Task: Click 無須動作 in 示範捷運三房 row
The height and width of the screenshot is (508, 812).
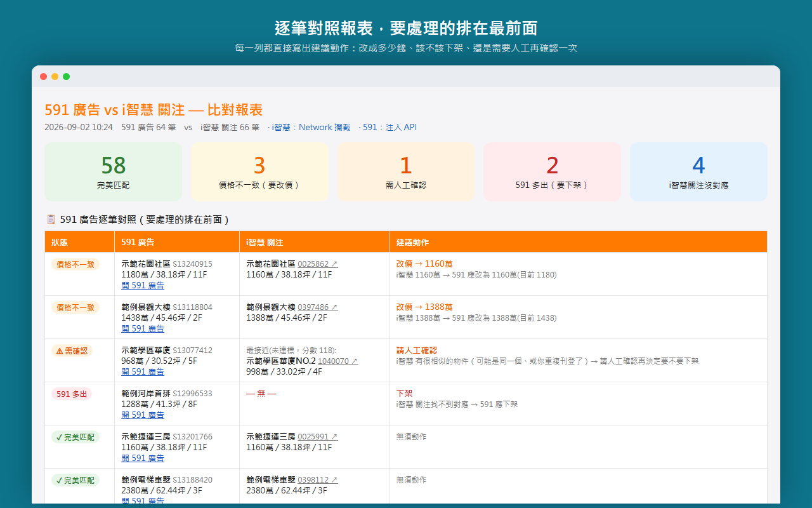Action: coord(412,437)
